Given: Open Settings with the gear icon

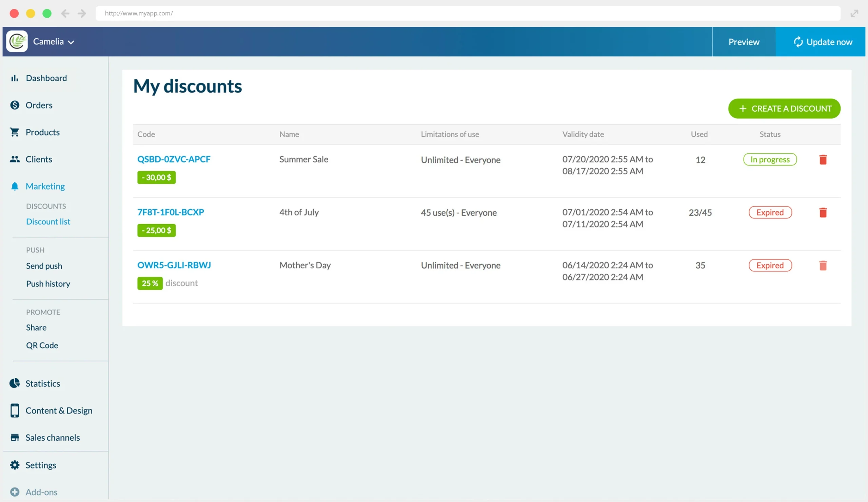Looking at the screenshot, I should (x=15, y=465).
